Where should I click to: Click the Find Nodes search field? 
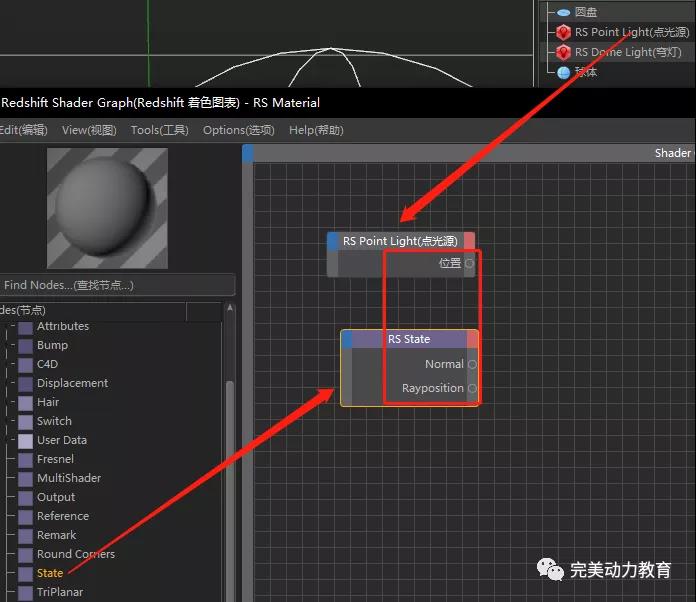click(x=117, y=285)
